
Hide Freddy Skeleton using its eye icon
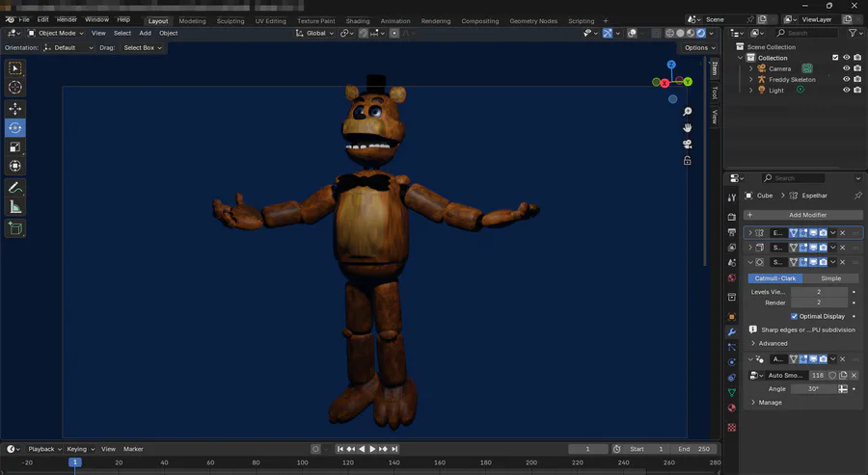pyautogui.click(x=846, y=79)
